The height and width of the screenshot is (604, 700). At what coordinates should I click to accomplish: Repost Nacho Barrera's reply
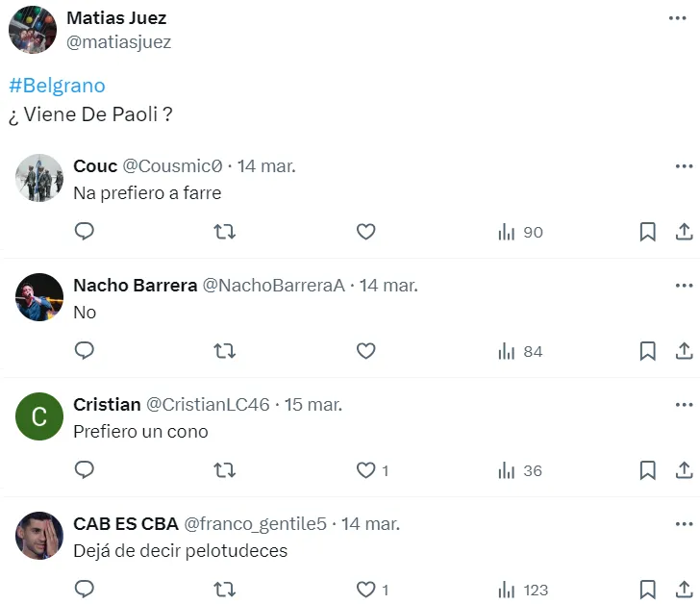(x=224, y=351)
